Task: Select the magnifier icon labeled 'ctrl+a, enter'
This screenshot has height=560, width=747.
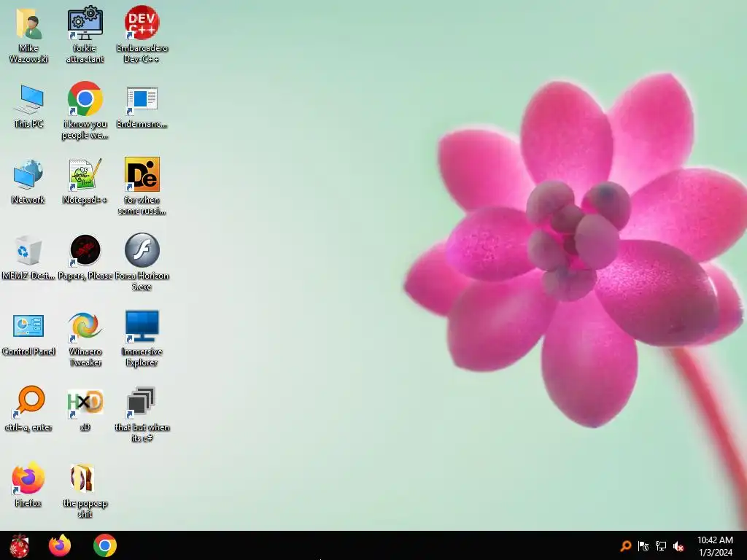Action: [28, 401]
